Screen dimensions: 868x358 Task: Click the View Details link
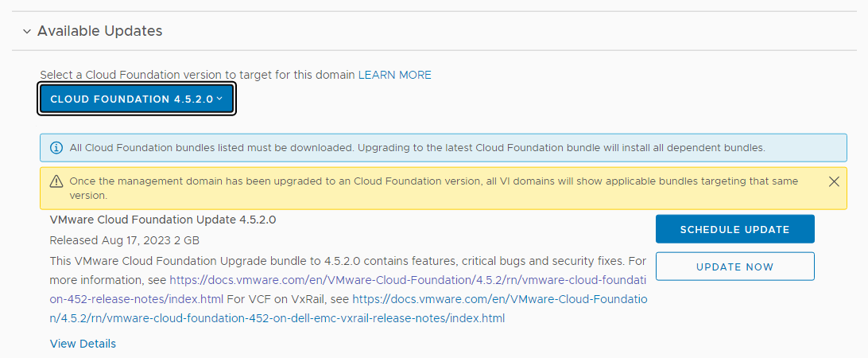[x=83, y=344]
